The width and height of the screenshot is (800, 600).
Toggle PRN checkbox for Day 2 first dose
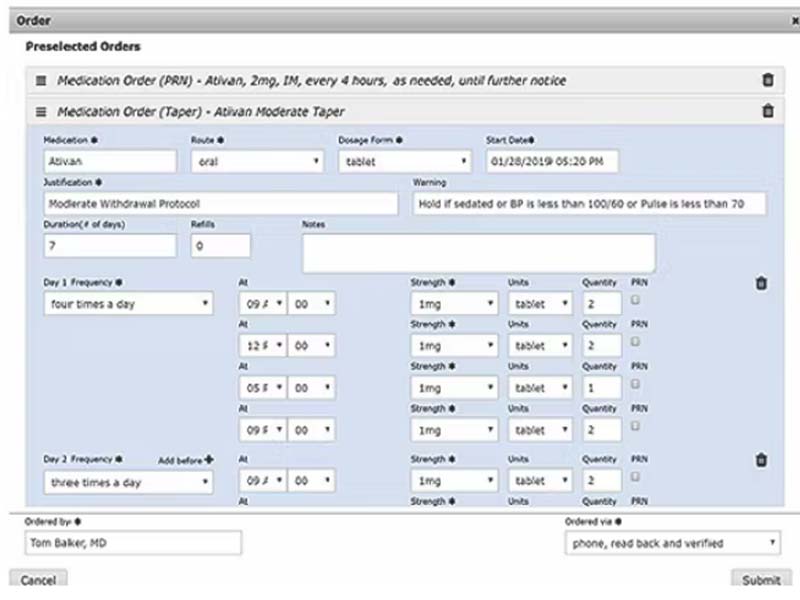pyautogui.click(x=636, y=476)
